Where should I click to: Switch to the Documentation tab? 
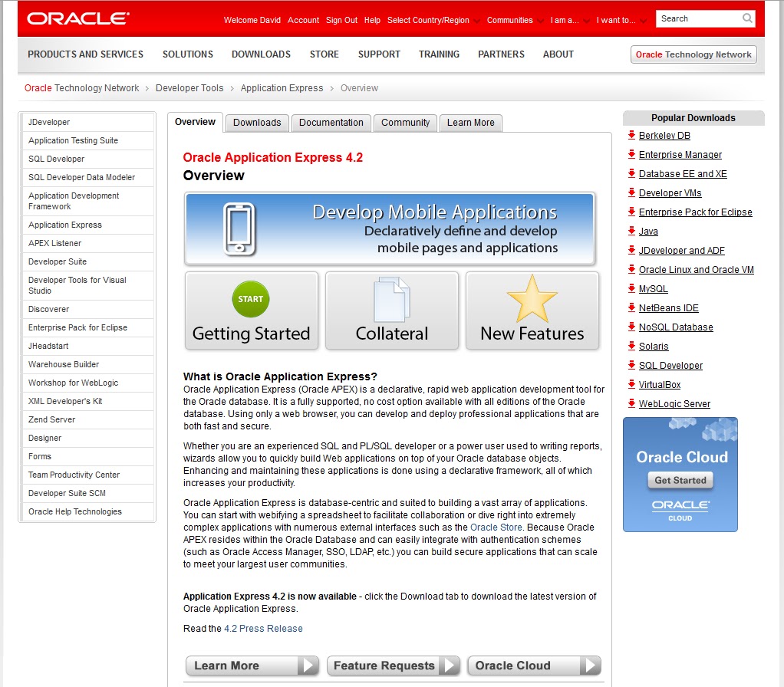pos(331,123)
